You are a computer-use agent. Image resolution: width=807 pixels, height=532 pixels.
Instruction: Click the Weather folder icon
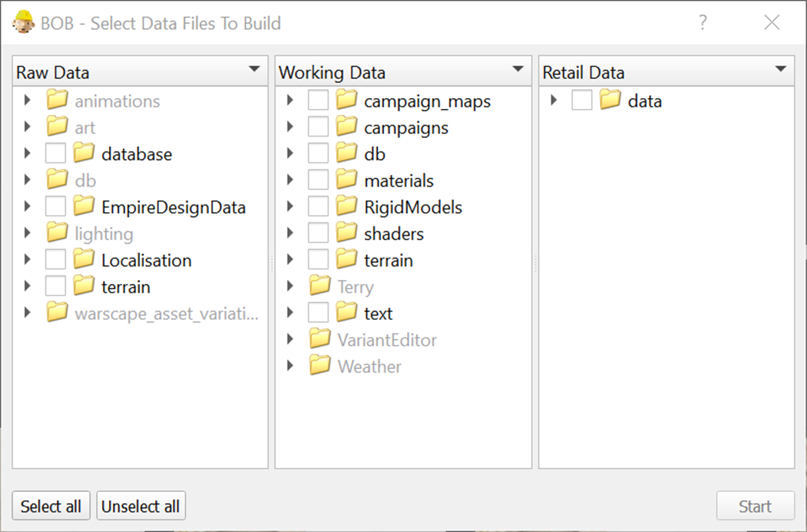(320, 366)
